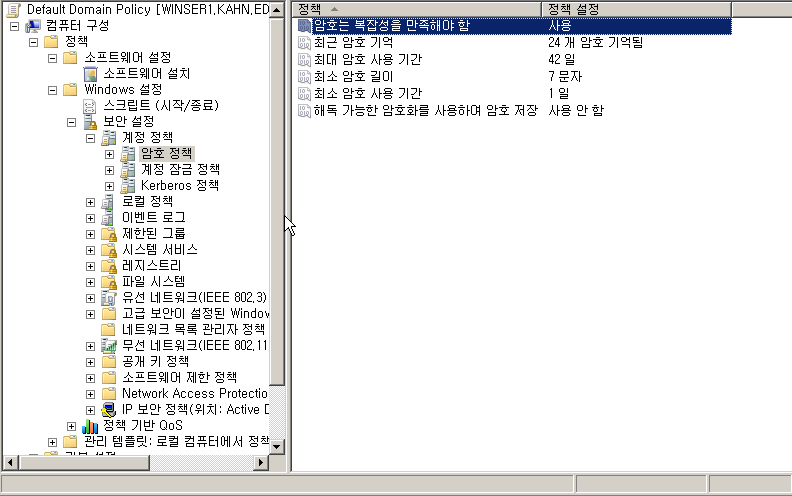Expand the 관리 템플릿 node
The width and height of the screenshot is (792, 496).
click(53, 442)
